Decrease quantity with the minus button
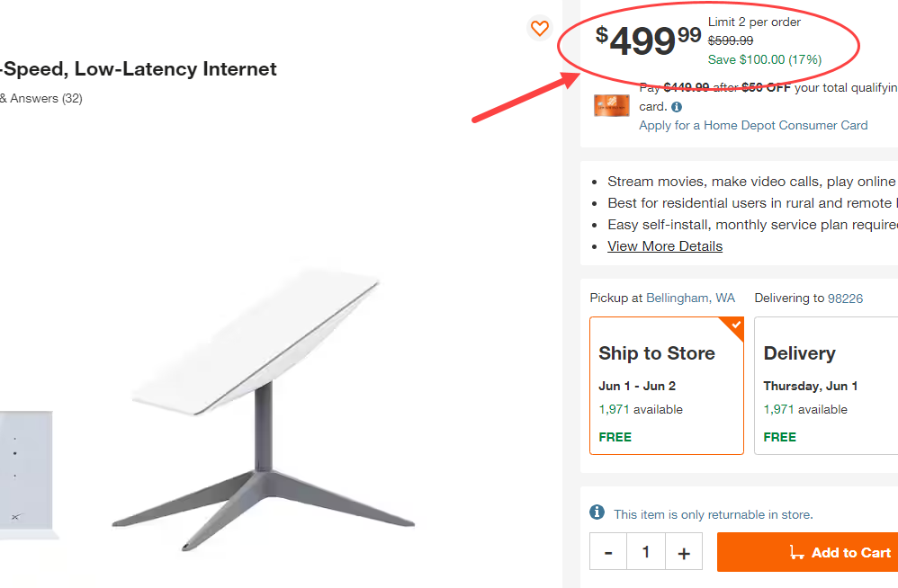Image resolution: width=898 pixels, height=588 pixels. click(607, 551)
